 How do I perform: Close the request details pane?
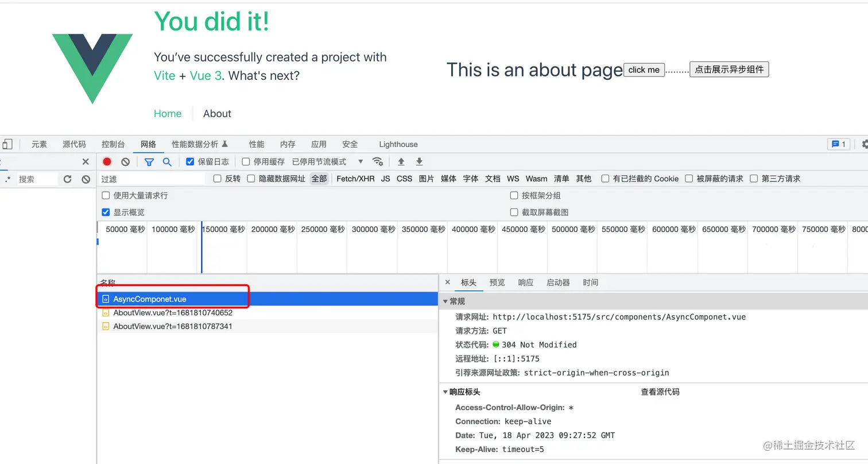[448, 282]
